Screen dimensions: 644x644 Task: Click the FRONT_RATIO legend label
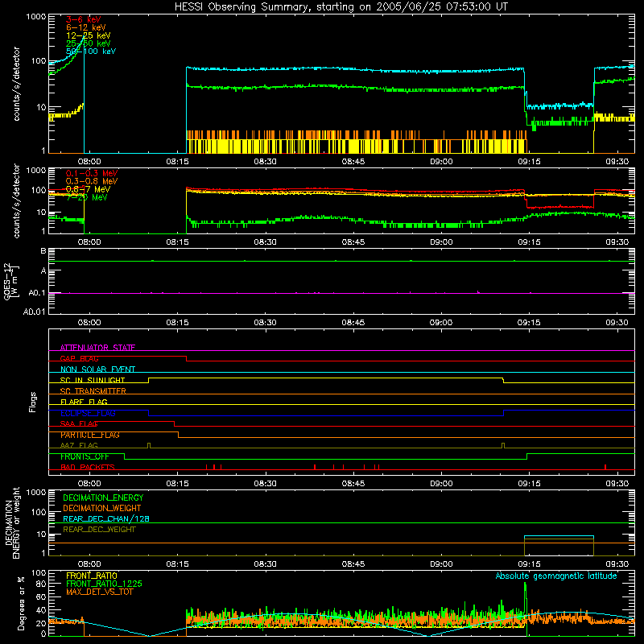[92, 576]
